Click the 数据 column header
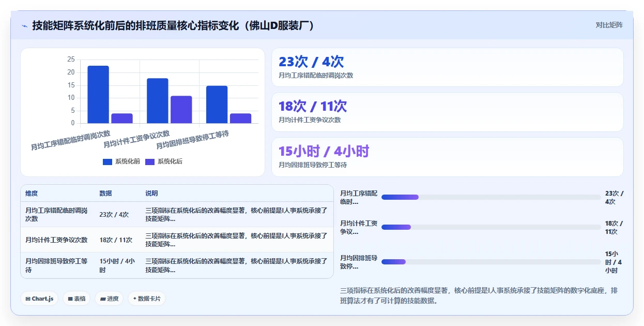The width and height of the screenshot is (644, 326). 105,194
